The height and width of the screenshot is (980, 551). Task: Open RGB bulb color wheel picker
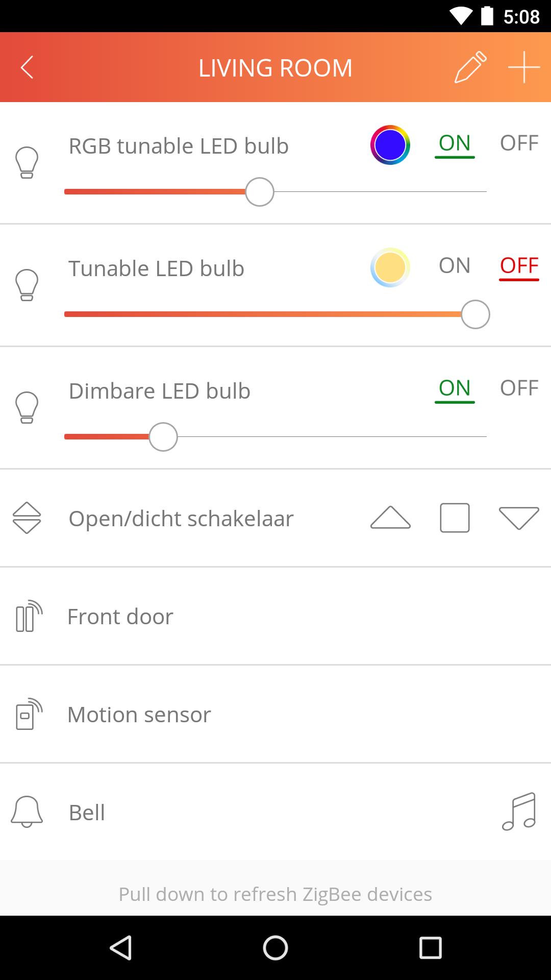click(390, 145)
